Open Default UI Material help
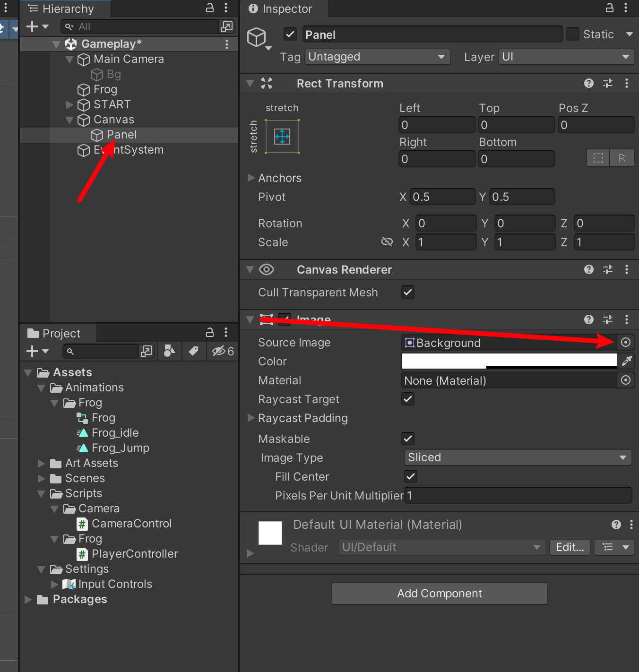Screen dimensions: 639x672 (616, 525)
